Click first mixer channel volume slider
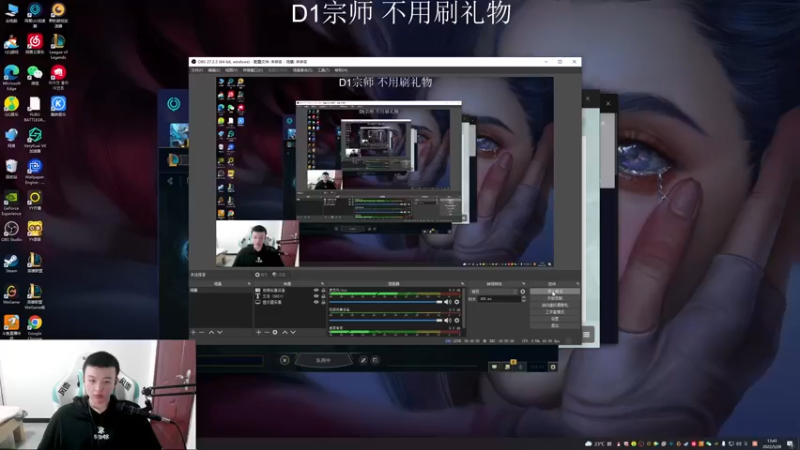The width and height of the screenshot is (800, 450). (386, 302)
